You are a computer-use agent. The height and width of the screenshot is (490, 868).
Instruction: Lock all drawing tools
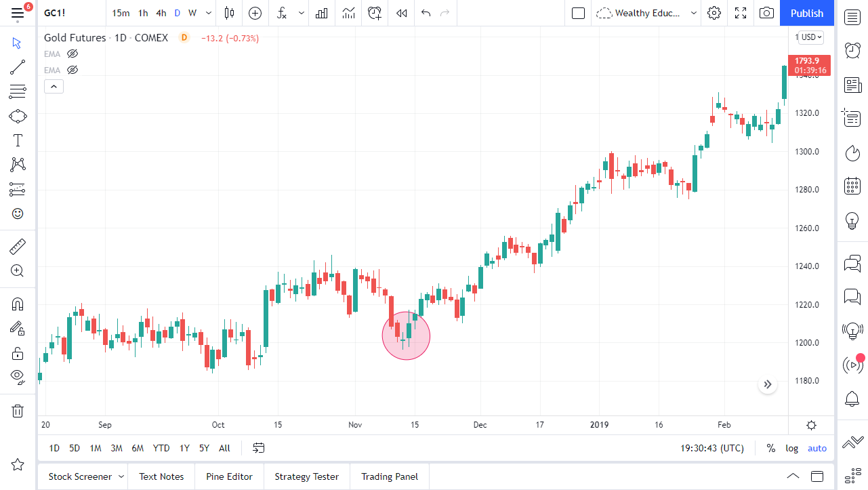(18, 353)
